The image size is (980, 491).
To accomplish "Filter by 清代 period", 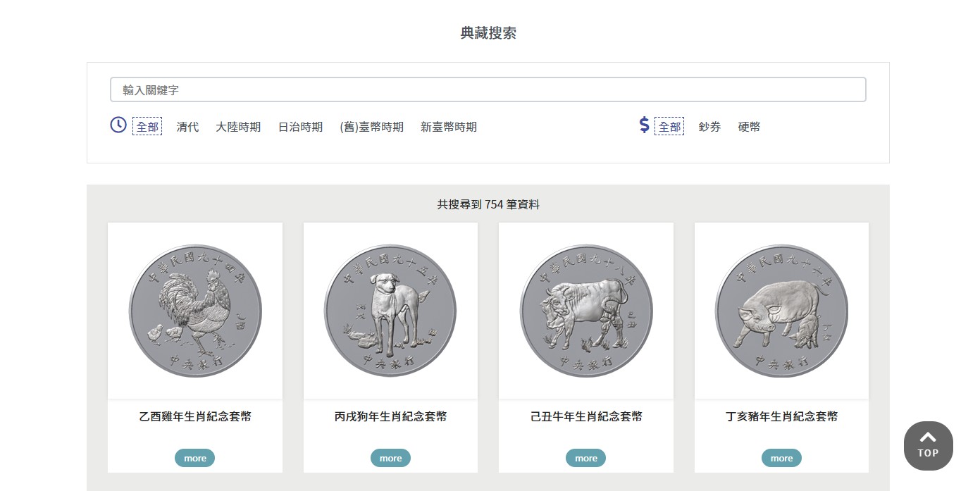I will tap(187, 127).
